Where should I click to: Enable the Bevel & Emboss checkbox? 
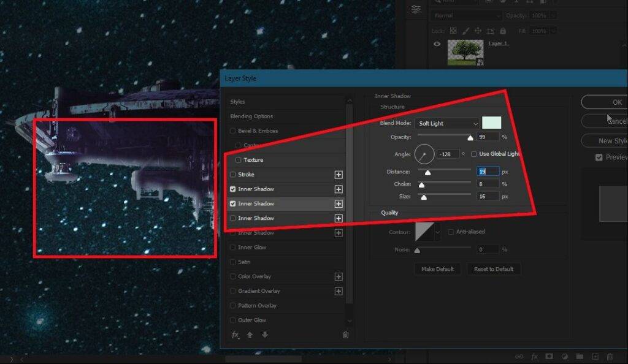(232, 131)
